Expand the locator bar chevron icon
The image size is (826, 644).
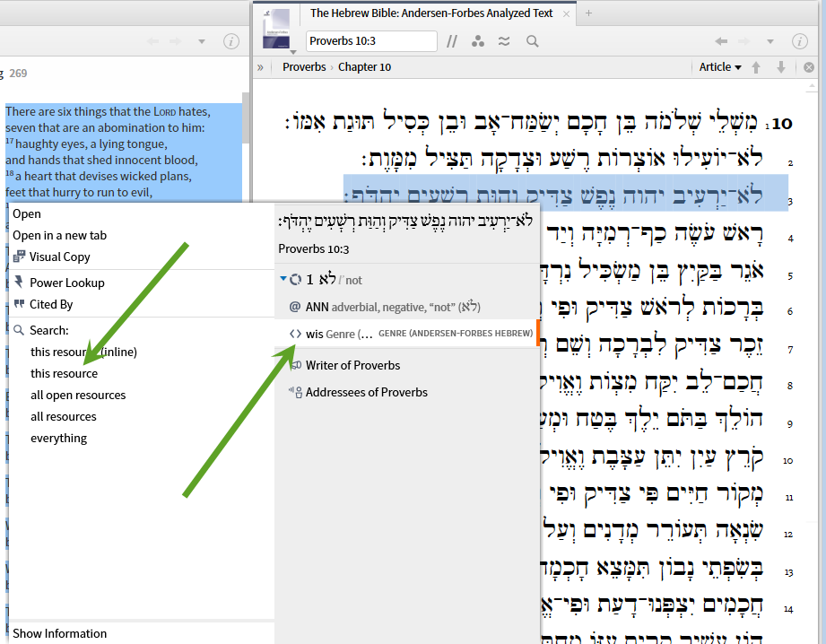(x=259, y=66)
